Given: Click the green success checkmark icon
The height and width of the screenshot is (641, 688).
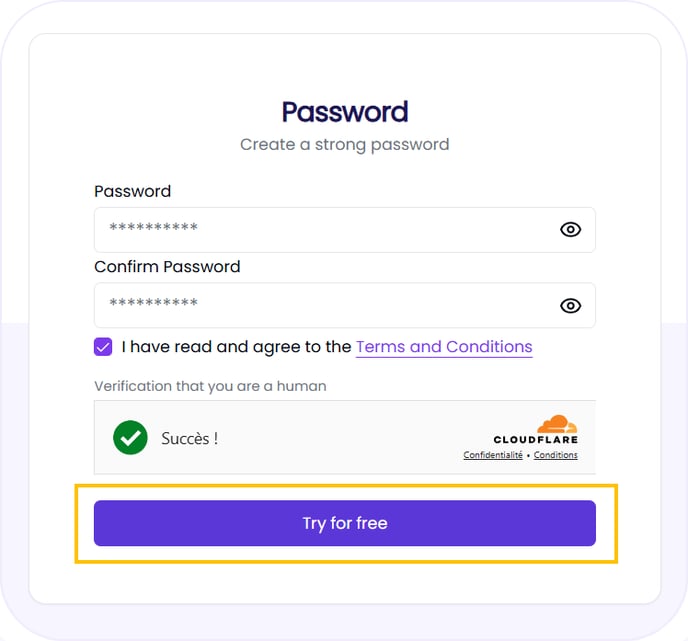Looking at the screenshot, I should pos(130,438).
